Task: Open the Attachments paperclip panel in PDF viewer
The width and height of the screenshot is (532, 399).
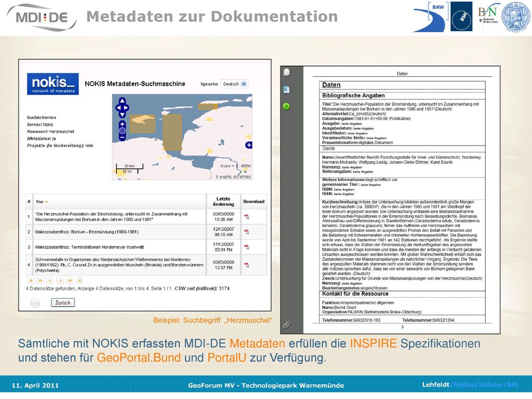Action: click(x=287, y=325)
